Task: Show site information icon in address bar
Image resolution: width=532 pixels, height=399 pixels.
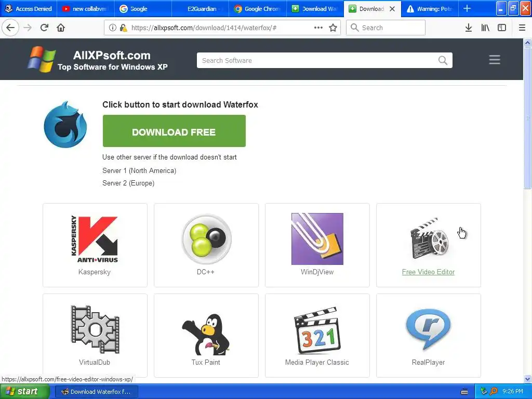Action: (x=112, y=28)
